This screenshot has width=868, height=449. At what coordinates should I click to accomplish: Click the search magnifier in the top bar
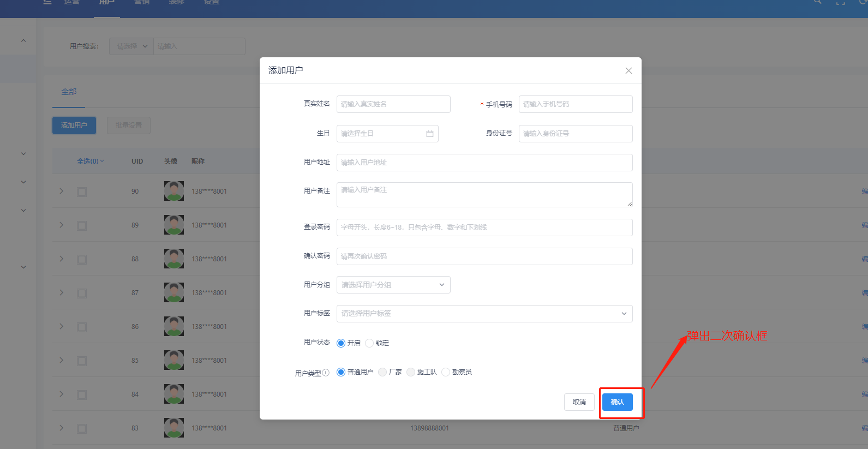coord(817,2)
